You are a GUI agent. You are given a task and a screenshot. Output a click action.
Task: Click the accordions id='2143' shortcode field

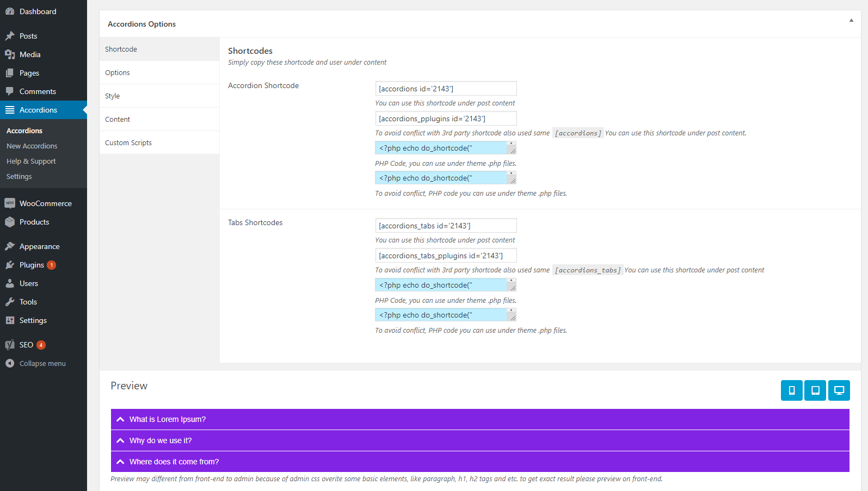(x=446, y=89)
